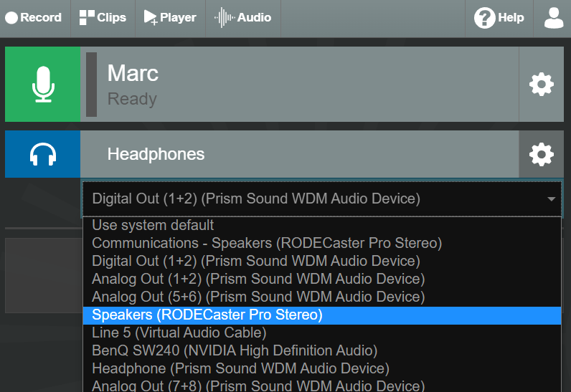Open the Player tab
The width and height of the screenshot is (571, 392).
[170, 18]
